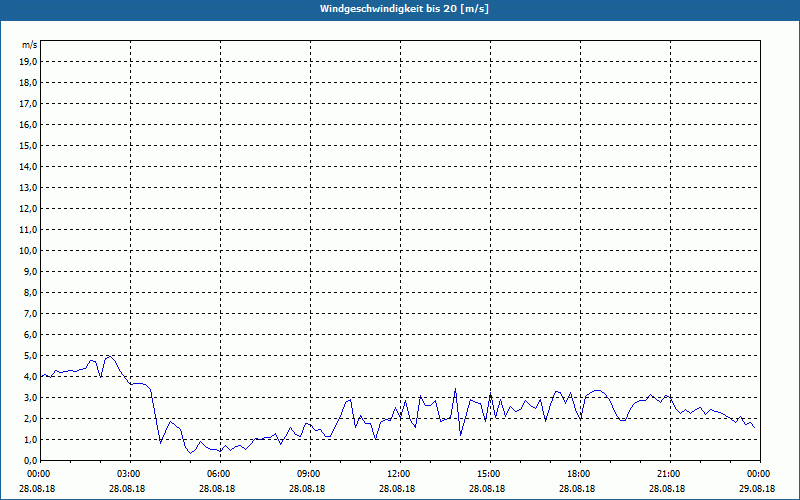Screen dimensions: 800x500
Task: Select the '4,0' y-axis label
Action: [x=31, y=377]
